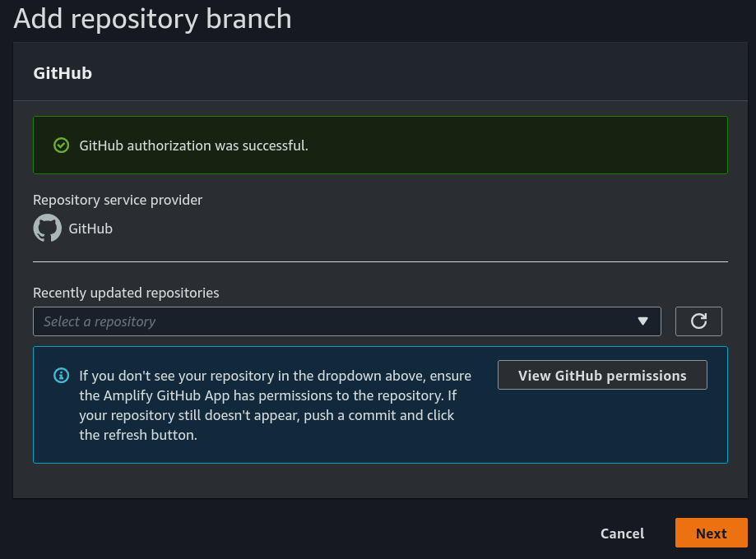The height and width of the screenshot is (559, 756).
Task: Click the dropdown caret on the repository selector
Action: tap(642, 321)
